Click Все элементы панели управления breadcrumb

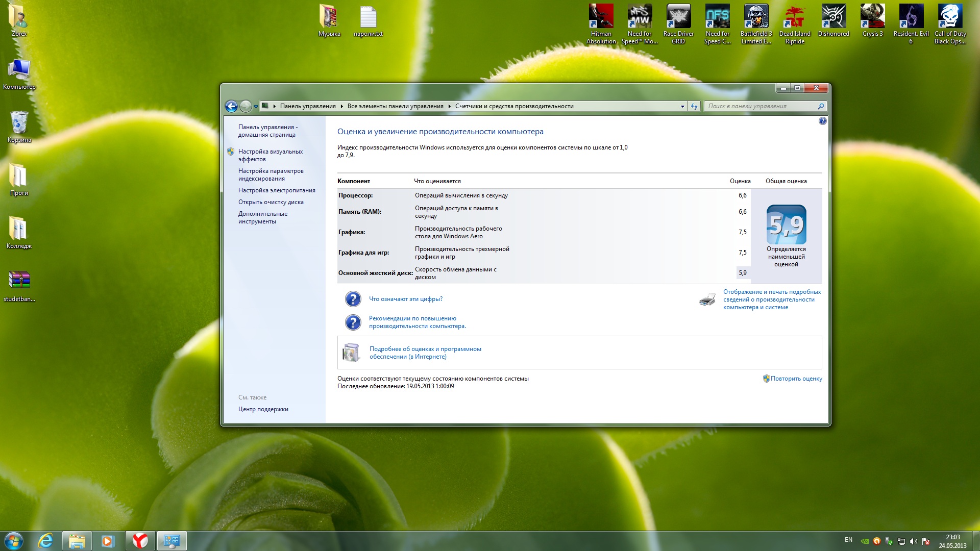pyautogui.click(x=395, y=106)
